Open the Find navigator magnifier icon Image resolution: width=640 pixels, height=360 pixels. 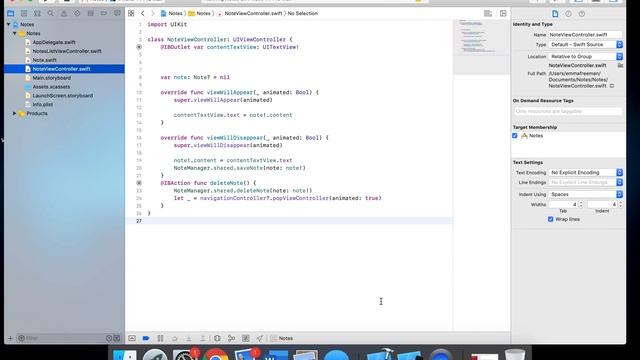click(50, 13)
